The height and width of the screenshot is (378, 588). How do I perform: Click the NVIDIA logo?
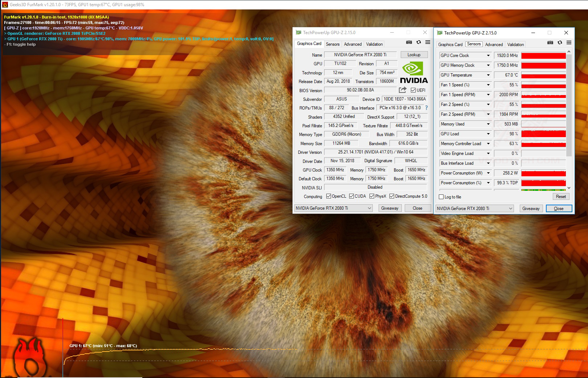point(414,73)
